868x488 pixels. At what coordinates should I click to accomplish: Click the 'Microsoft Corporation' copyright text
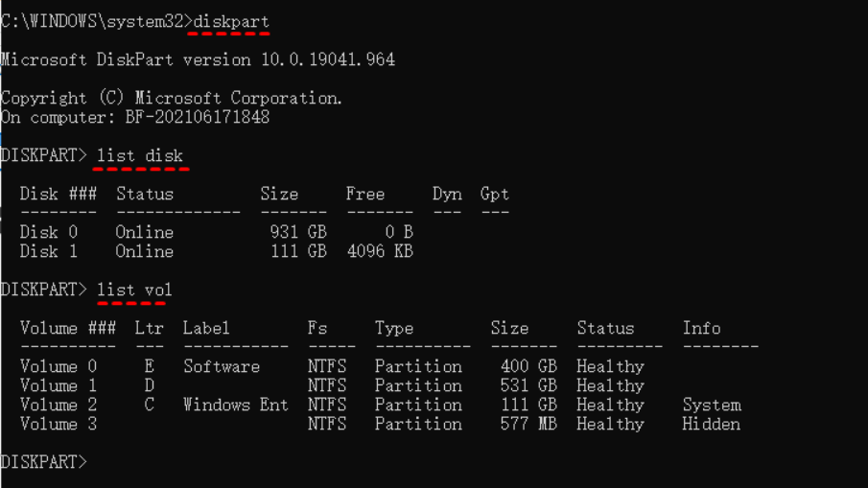(238, 98)
